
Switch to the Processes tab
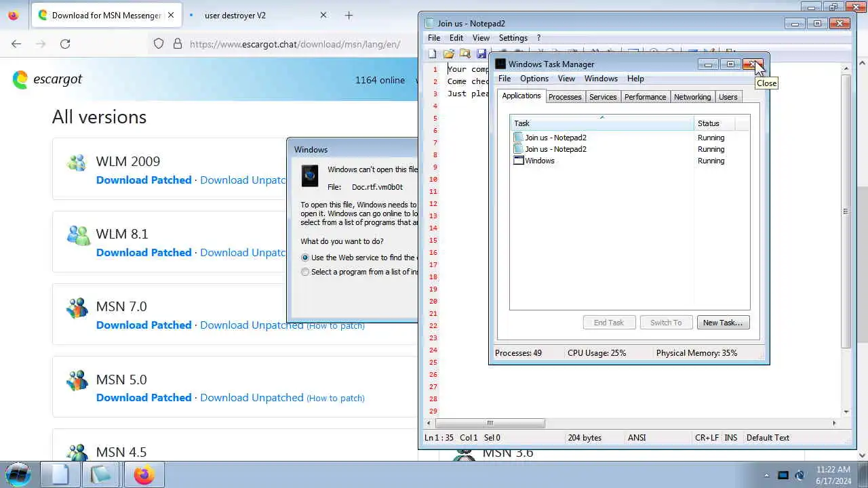point(565,97)
